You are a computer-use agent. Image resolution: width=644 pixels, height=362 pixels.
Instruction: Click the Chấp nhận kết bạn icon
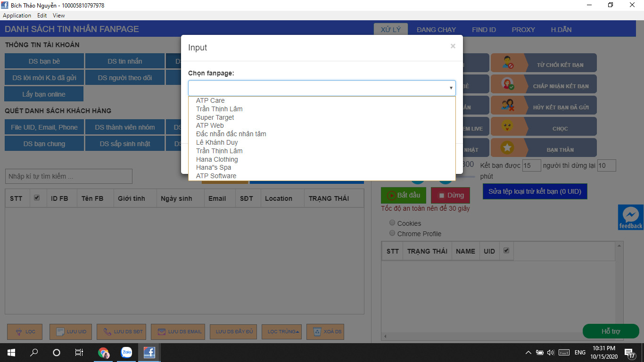508,84
